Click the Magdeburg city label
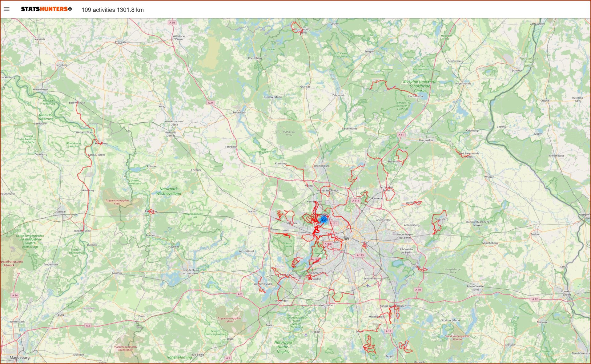The height and width of the screenshot is (364, 591). (20, 358)
